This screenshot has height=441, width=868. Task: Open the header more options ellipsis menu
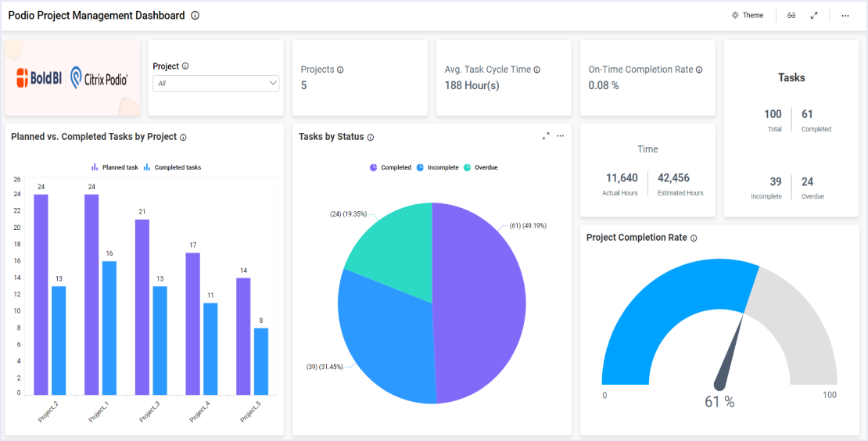(845, 16)
